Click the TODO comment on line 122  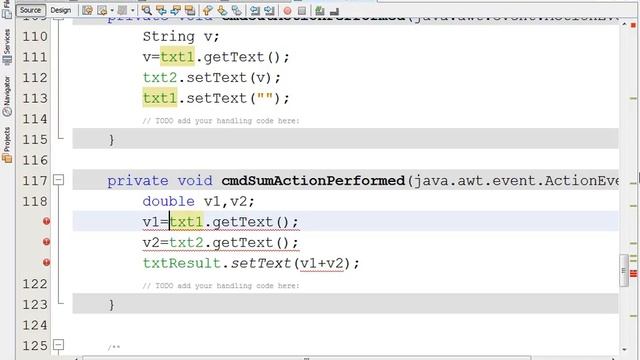pyautogui.click(x=221, y=286)
